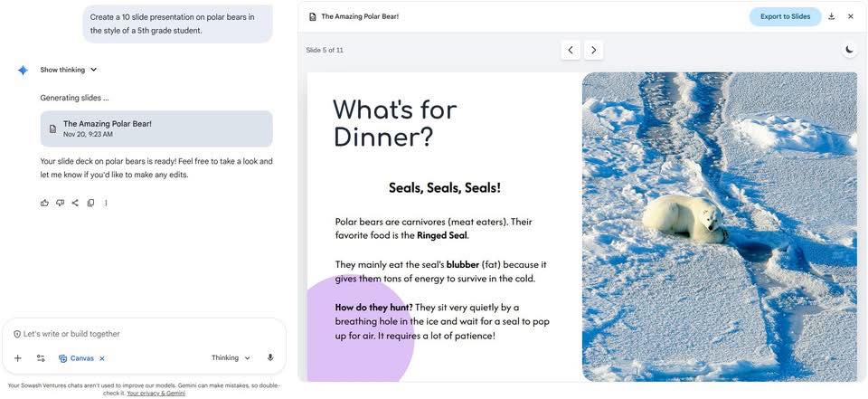Open the tools settings icon in the prompt bar
This screenshot has width=868, height=399.
41,358
